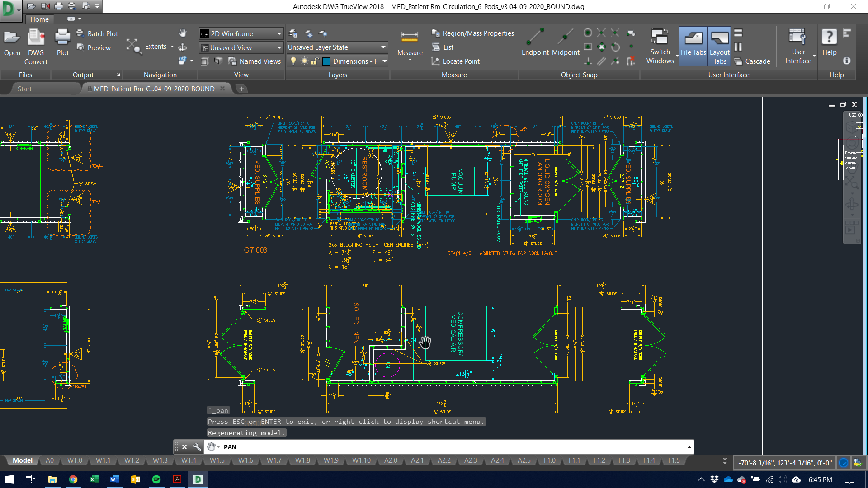Open the Start file tab
This screenshot has width=868, height=488.
(24, 89)
